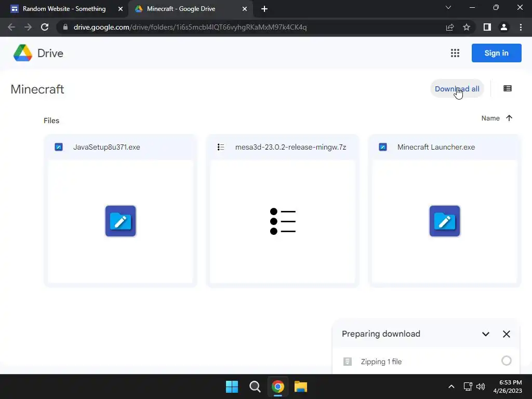Switch to Random Website tab
Viewport: 532px width, 399px height.
click(64, 9)
